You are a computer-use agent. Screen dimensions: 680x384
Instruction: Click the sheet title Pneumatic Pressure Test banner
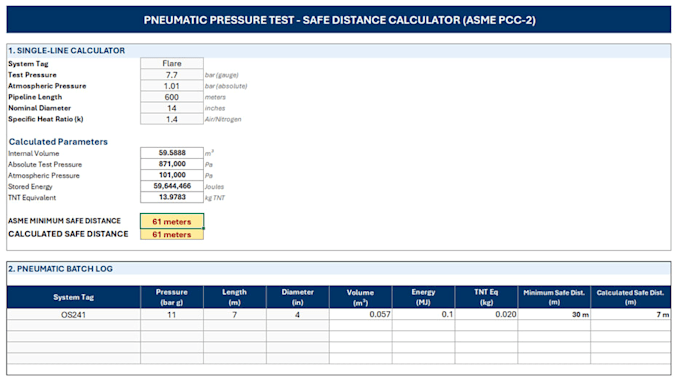coord(339,20)
